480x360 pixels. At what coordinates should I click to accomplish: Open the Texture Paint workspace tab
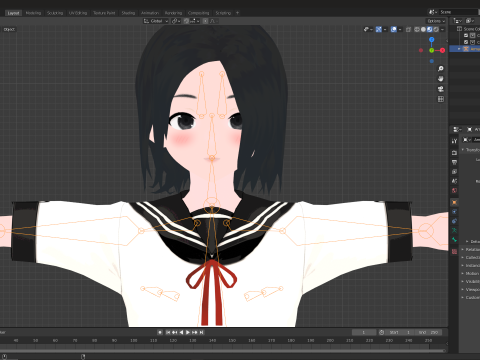[x=104, y=13]
